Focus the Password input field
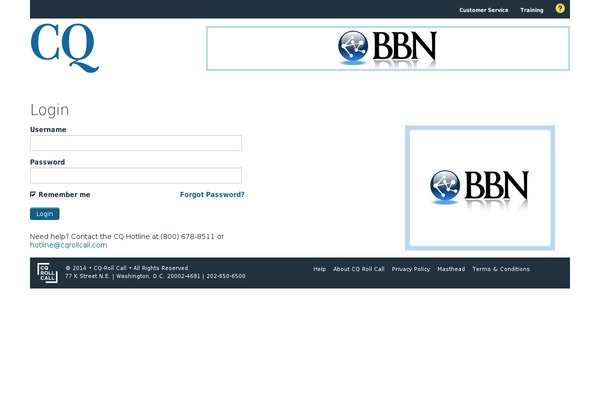The height and width of the screenshot is (400, 600). pyautogui.click(x=136, y=175)
